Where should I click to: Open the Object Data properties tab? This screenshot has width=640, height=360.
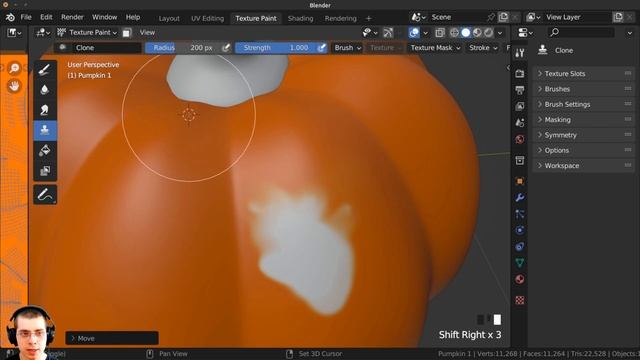coord(520,263)
